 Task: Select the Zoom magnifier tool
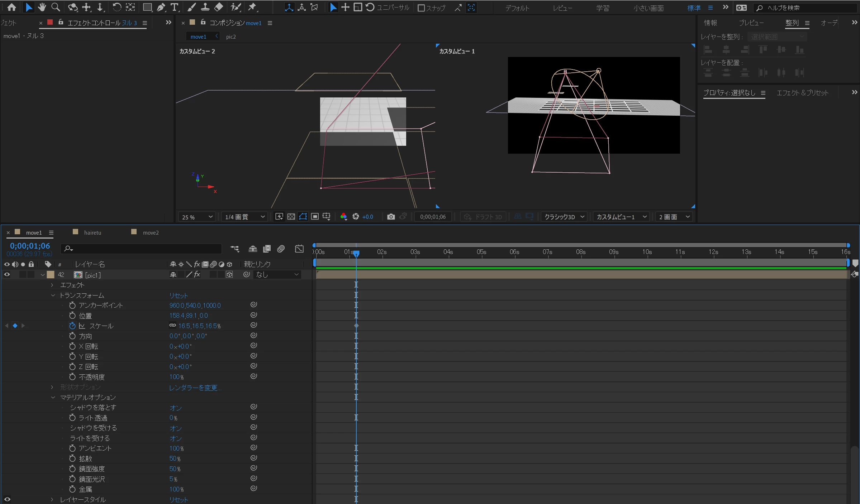(56, 7)
